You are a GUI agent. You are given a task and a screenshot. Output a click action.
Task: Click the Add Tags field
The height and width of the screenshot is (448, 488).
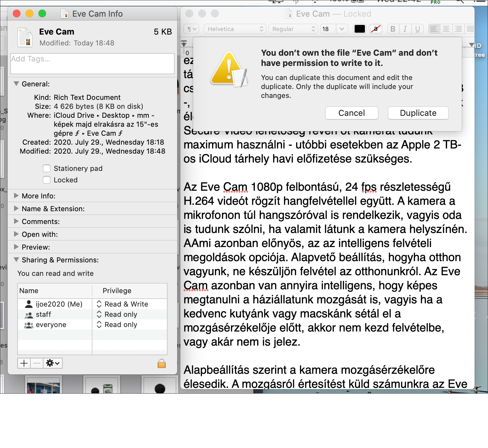pos(92,64)
